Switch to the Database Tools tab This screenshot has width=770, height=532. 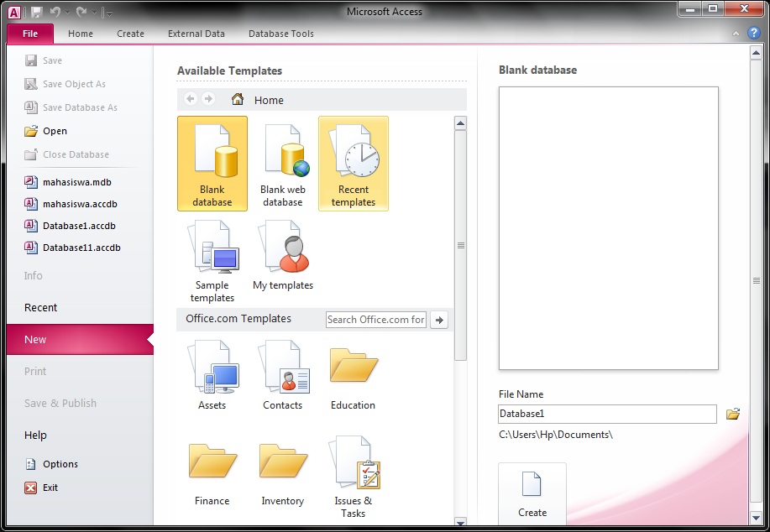[281, 34]
